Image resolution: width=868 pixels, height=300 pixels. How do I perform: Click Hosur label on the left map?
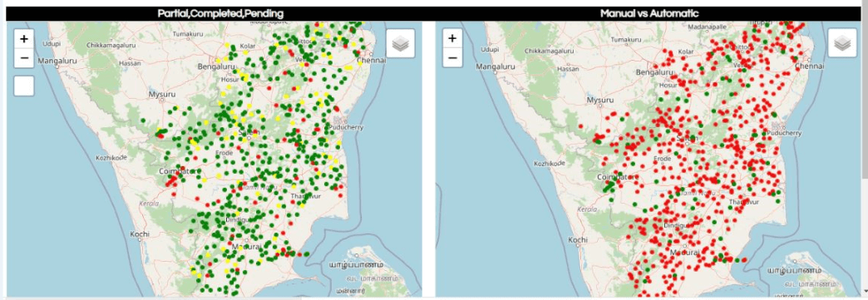pos(229,80)
